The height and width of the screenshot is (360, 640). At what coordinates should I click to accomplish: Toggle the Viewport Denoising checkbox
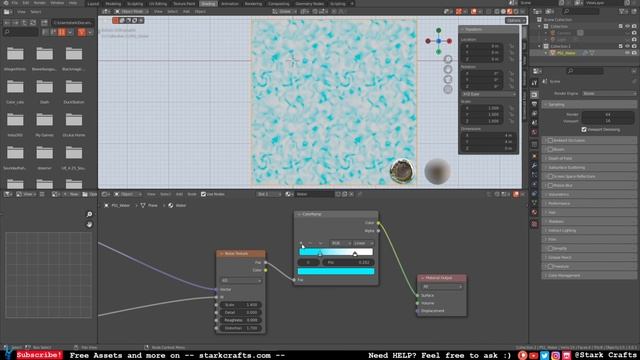coord(584,130)
